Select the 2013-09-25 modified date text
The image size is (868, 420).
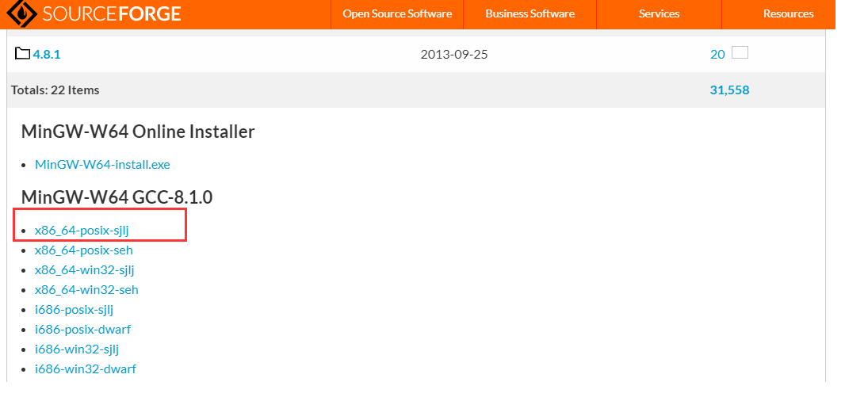click(454, 54)
